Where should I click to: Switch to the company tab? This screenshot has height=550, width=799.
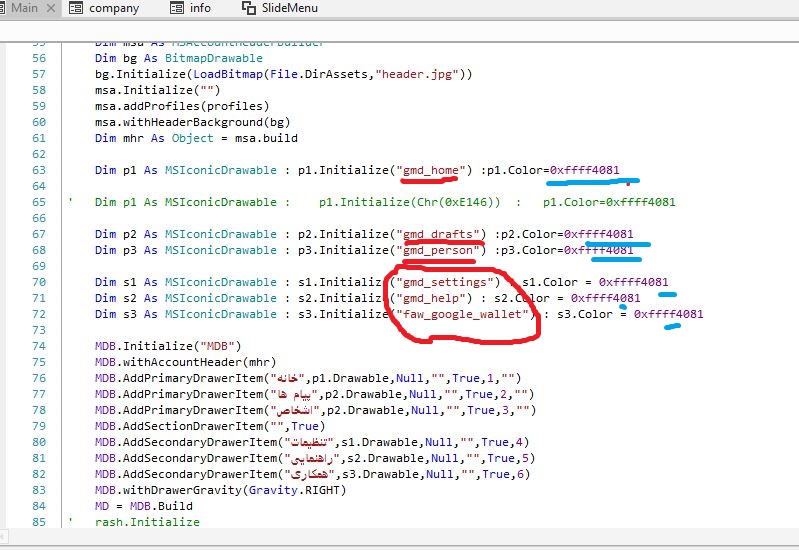[x=113, y=8]
